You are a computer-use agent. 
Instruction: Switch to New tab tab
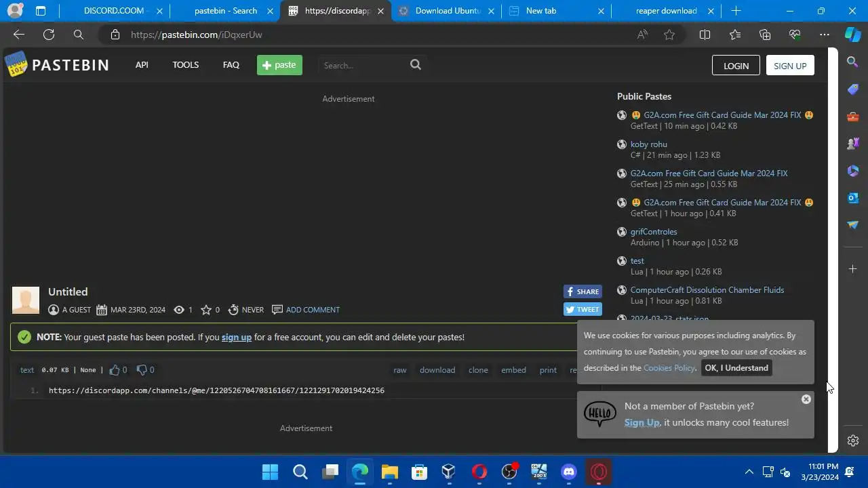[556, 11]
